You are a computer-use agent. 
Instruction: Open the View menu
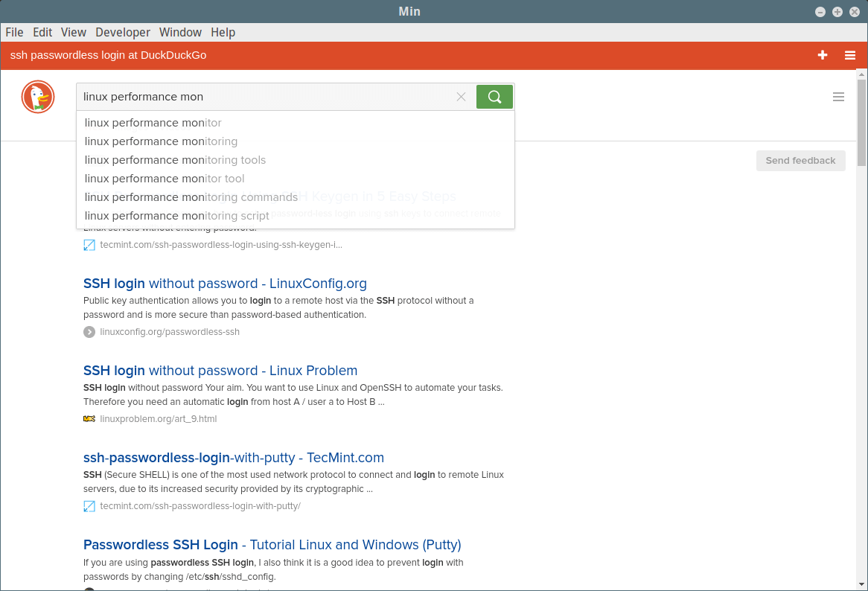click(x=74, y=32)
